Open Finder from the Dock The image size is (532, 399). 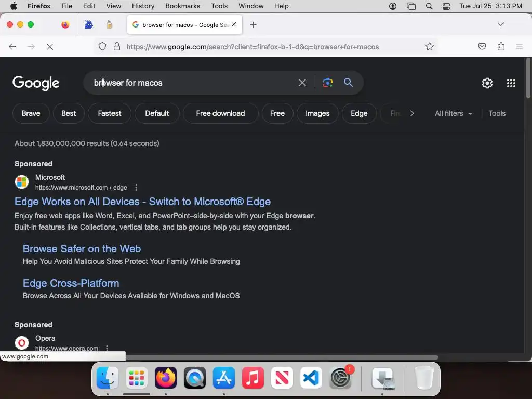pyautogui.click(x=108, y=378)
